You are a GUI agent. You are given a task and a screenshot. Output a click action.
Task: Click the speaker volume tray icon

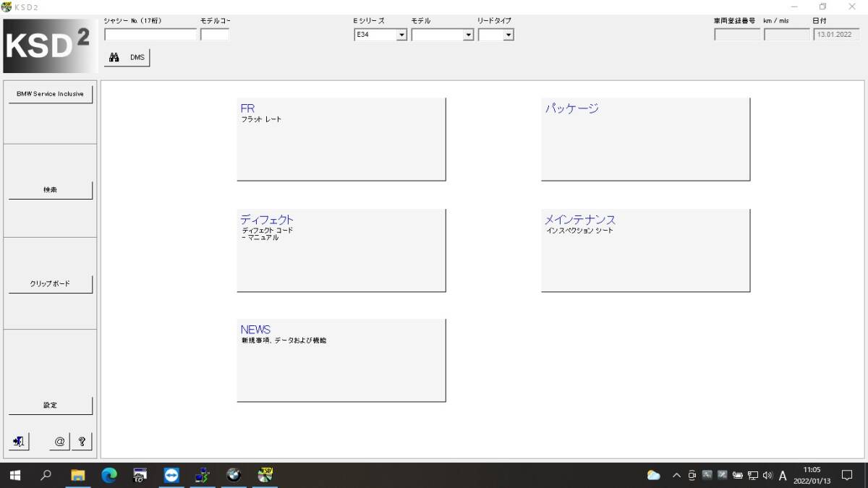(x=767, y=476)
